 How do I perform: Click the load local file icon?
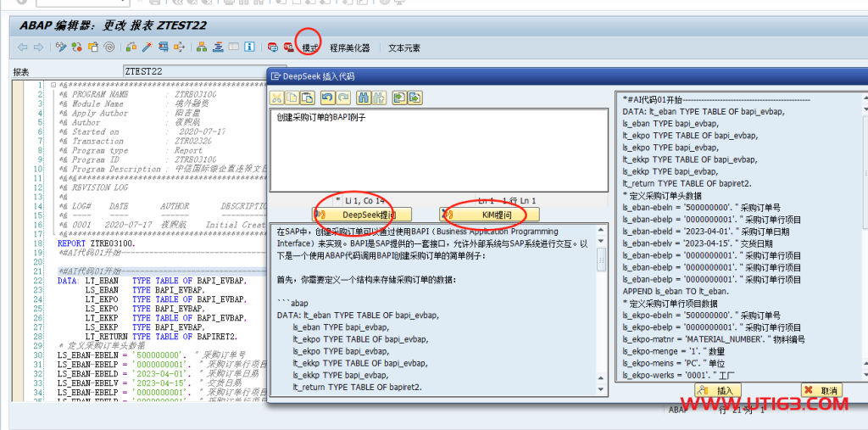[399, 98]
